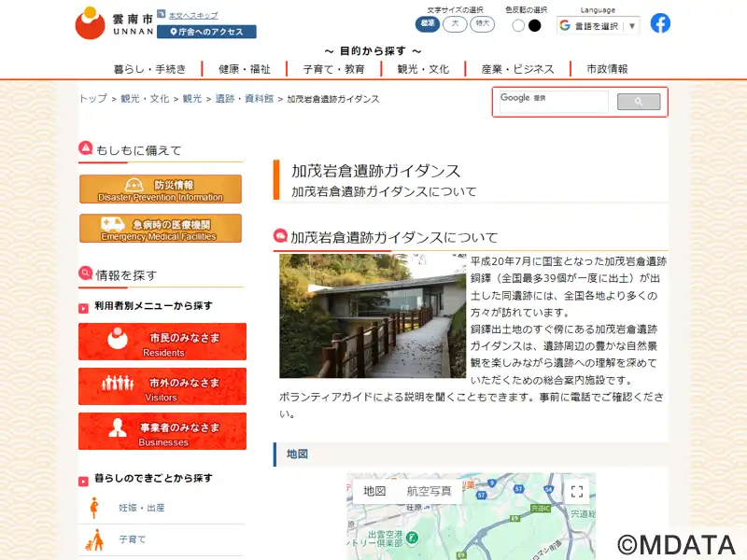Switch map to 航空写真 view

tap(429, 491)
